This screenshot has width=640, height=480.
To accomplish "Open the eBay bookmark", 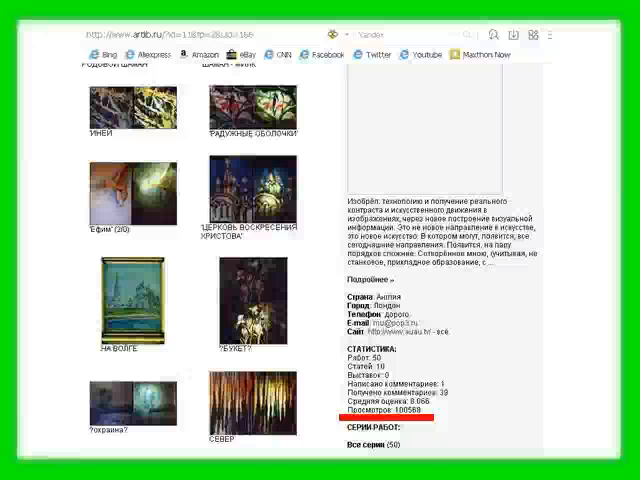I will [x=241, y=55].
